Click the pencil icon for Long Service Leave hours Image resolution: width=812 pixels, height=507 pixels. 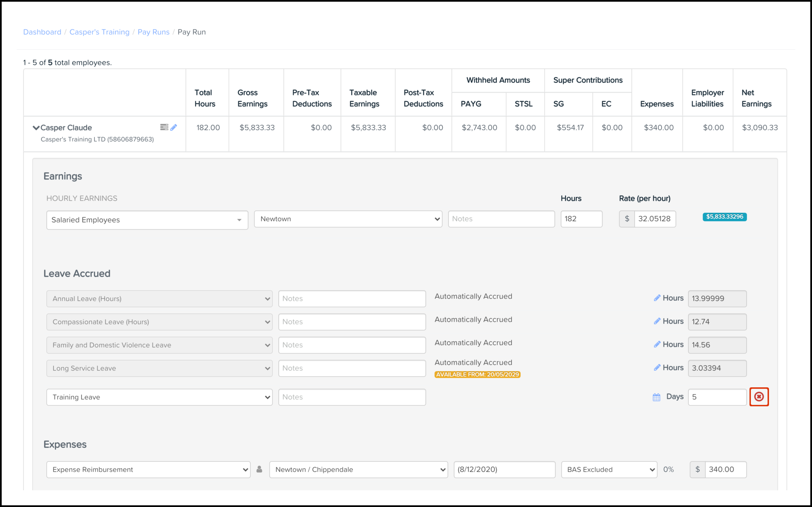pyautogui.click(x=657, y=368)
